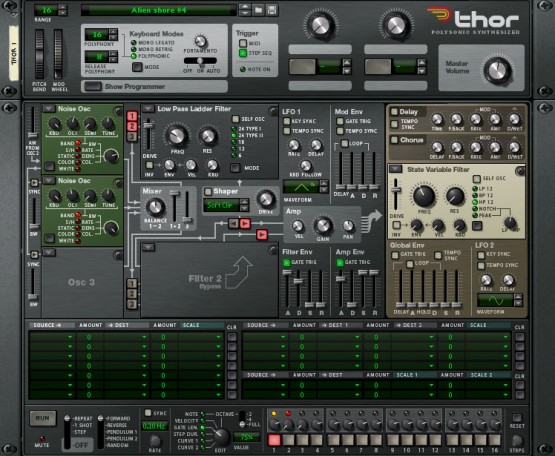Click the first Noise Osc KBD knob

55,124
